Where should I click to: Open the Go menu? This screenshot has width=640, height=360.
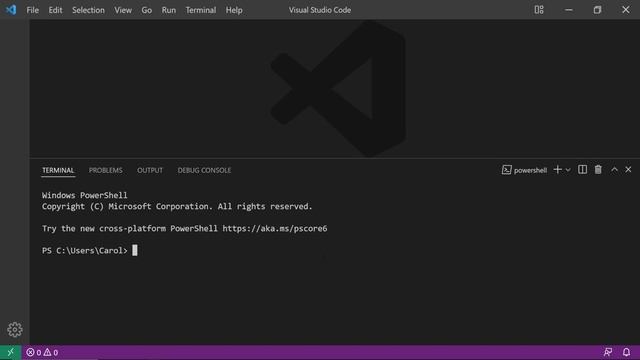pos(147,10)
